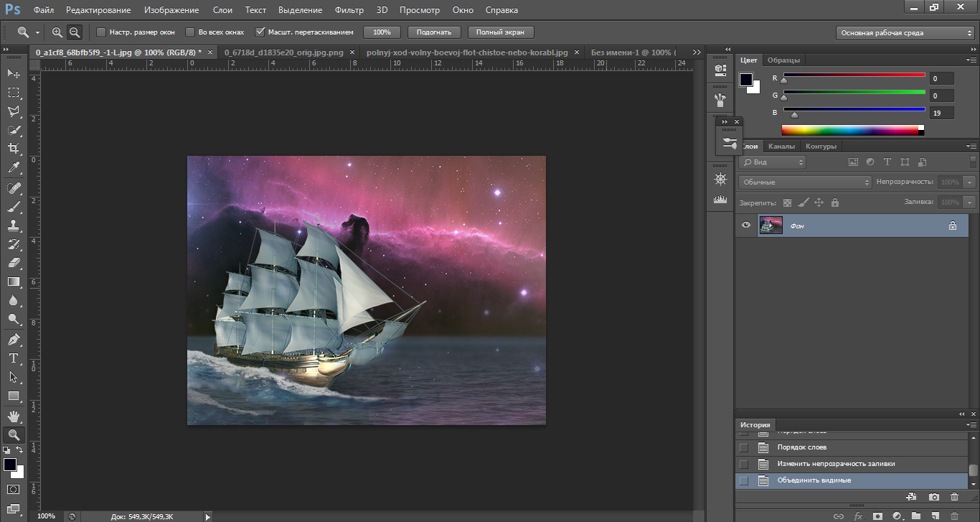
Task: Click the 100% zoom button
Action: pos(382,32)
